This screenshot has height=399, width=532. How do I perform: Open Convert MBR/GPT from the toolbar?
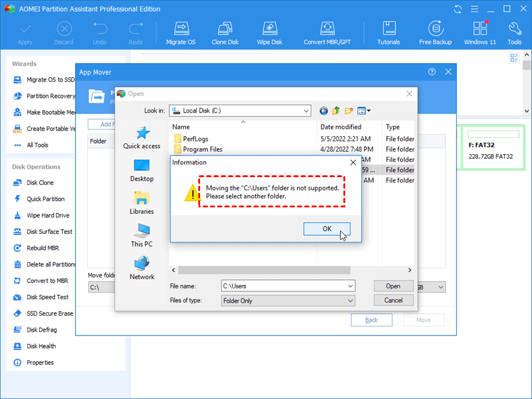[x=327, y=33]
